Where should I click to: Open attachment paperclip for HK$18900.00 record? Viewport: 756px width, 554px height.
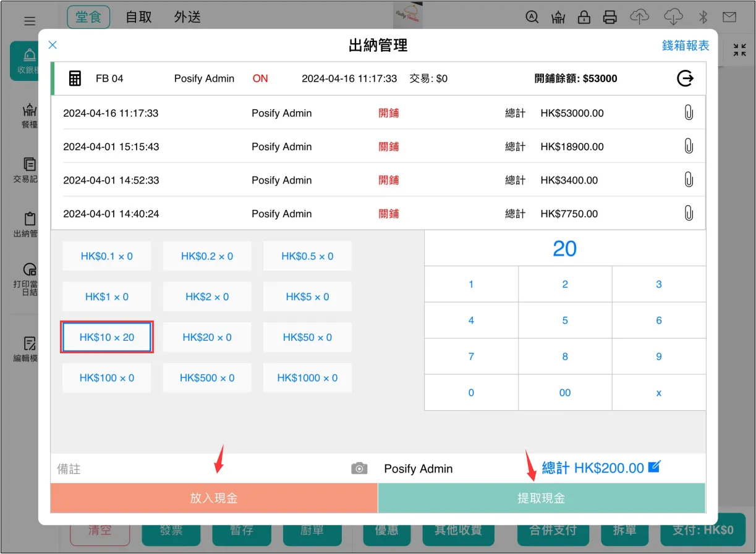coord(688,146)
